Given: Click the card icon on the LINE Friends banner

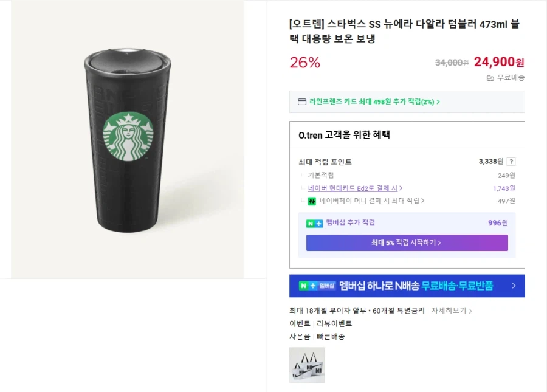Looking at the screenshot, I should (x=302, y=101).
